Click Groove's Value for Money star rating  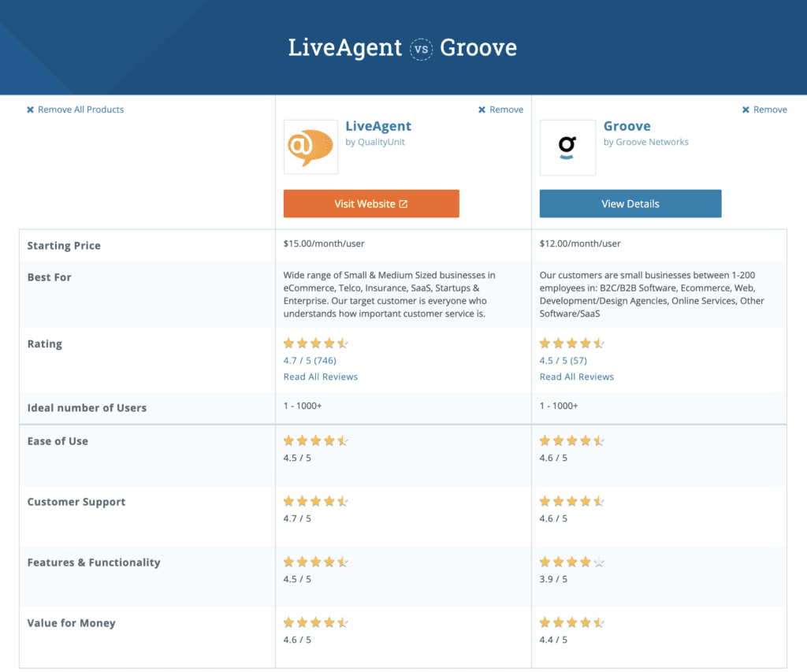coord(571,622)
